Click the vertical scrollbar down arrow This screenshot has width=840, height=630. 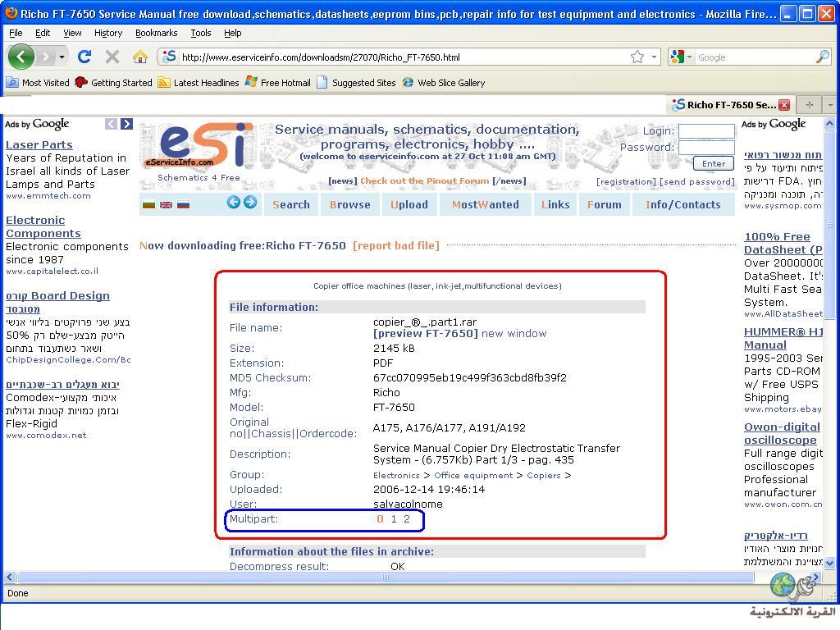tap(829, 563)
